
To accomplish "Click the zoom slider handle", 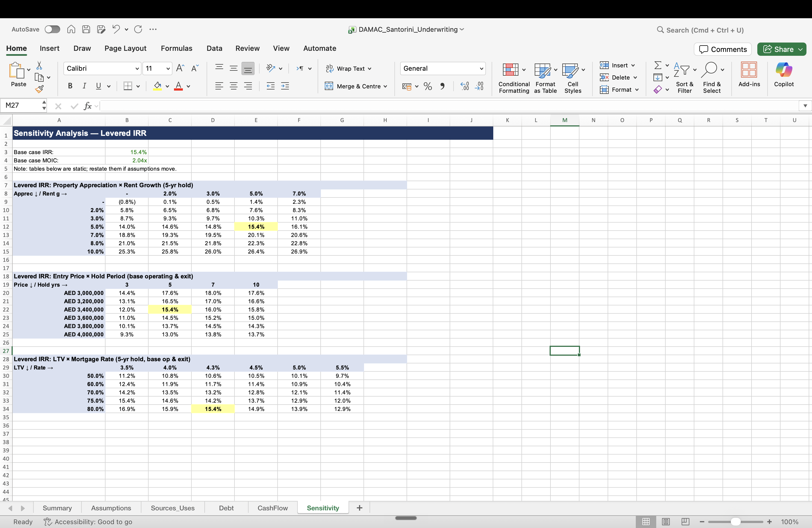I will (x=735, y=522).
